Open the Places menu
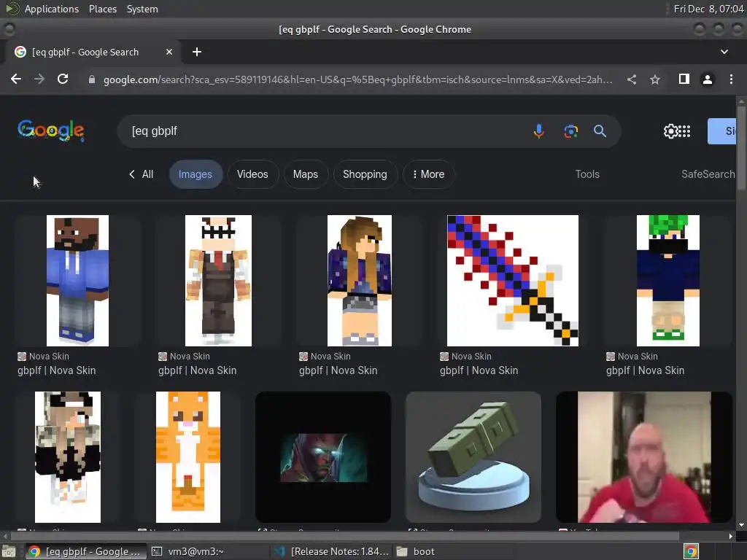Image resolution: width=747 pixels, height=560 pixels. [102, 9]
